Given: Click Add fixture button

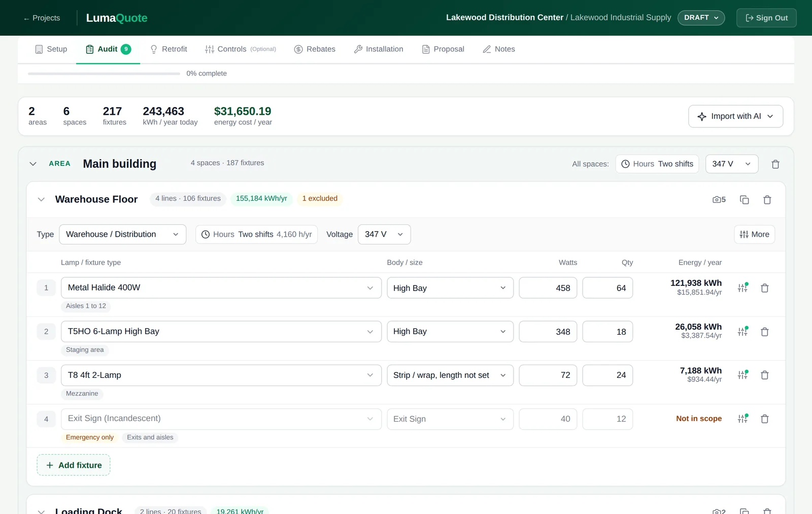Looking at the screenshot, I should (74, 465).
